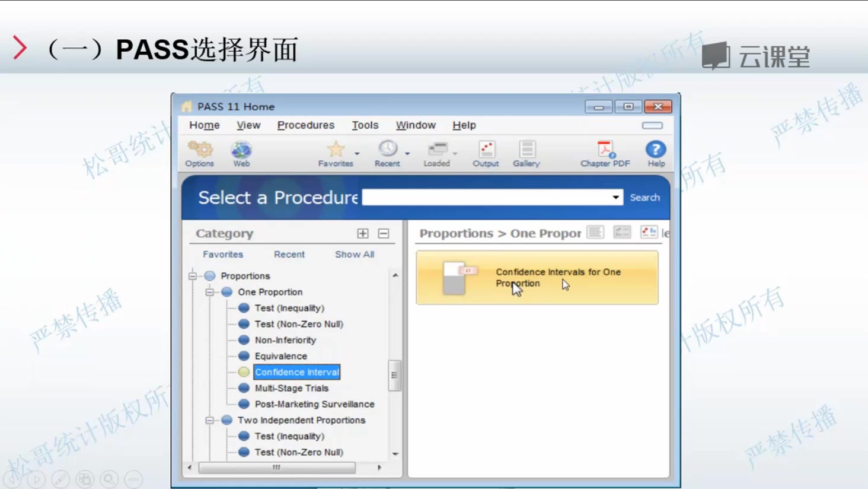The width and height of the screenshot is (868, 489).
Task: Open the Loaded dropdown arrow
Action: coord(455,154)
